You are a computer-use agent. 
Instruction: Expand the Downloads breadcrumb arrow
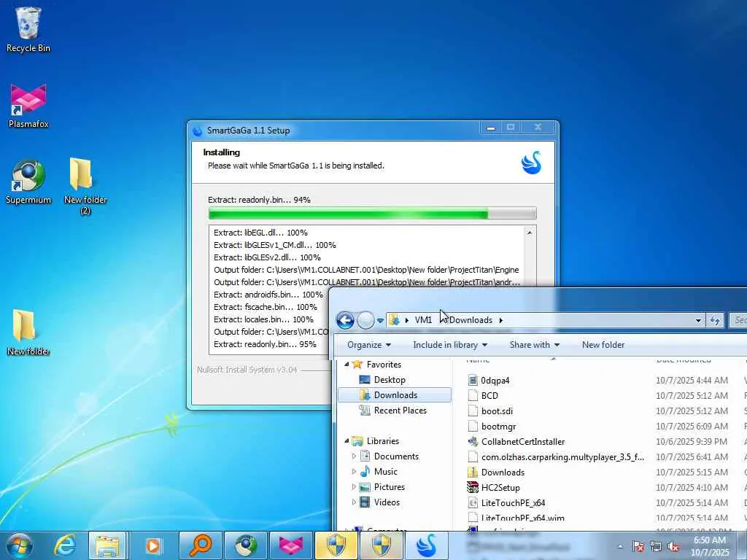click(500, 320)
